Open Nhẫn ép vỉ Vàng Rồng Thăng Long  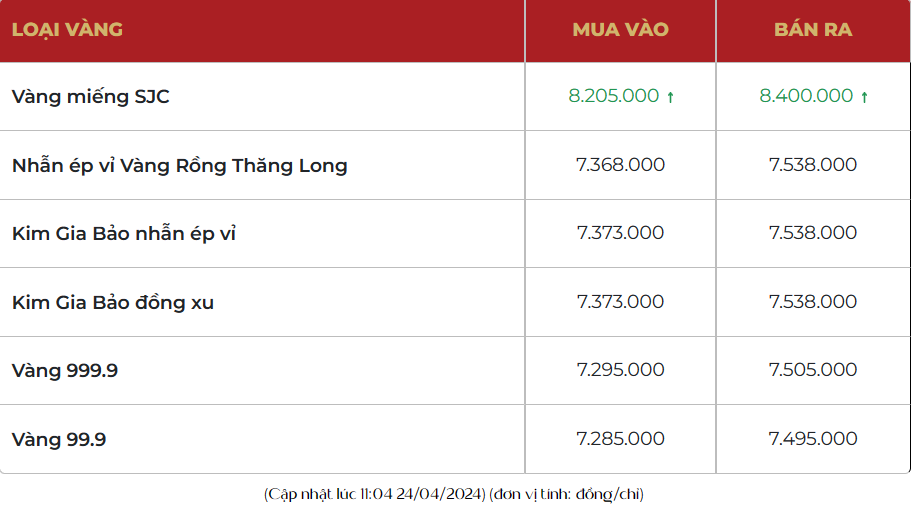(x=180, y=165)
